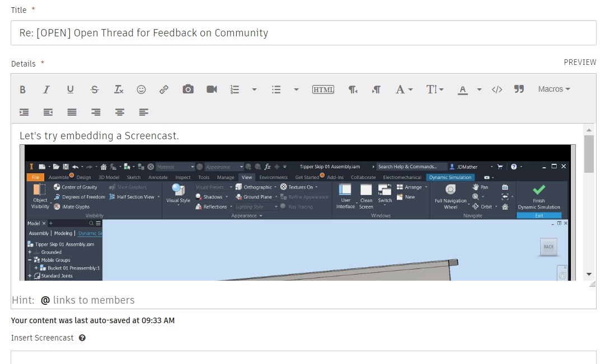Open text color options arrow
Image resolution: width=605 pixels, height=364 pixels.
(479, 89)
